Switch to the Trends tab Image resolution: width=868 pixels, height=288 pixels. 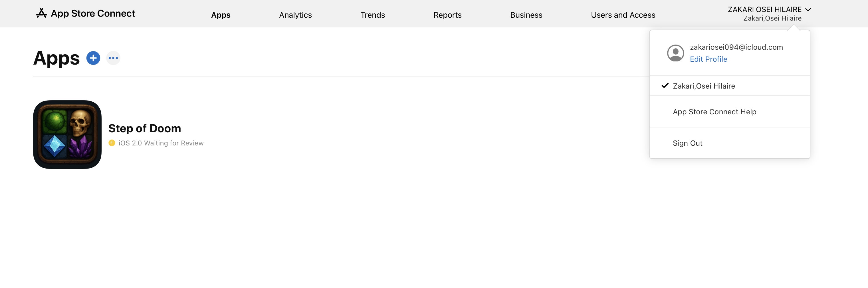tap(372, 15)
